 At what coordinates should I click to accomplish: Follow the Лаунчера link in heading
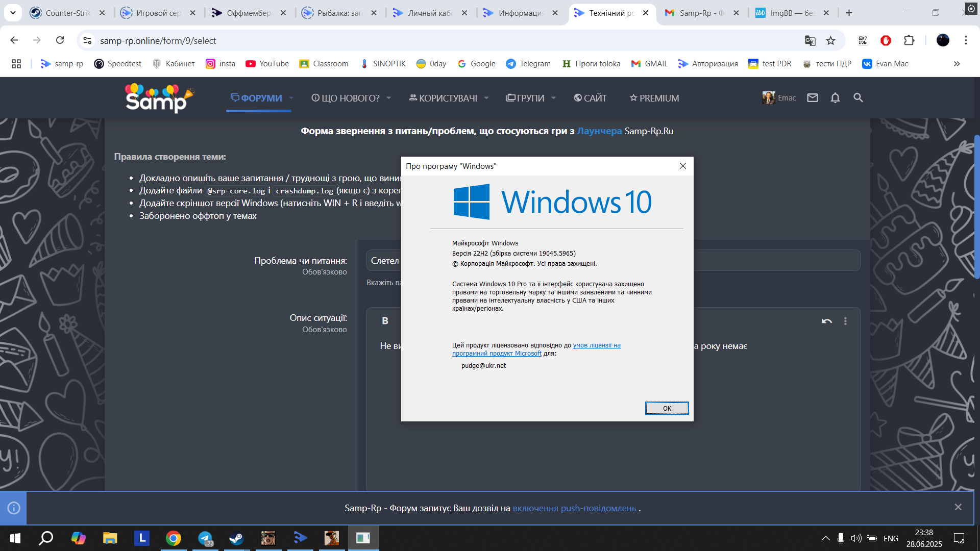(x=599, y=131)
